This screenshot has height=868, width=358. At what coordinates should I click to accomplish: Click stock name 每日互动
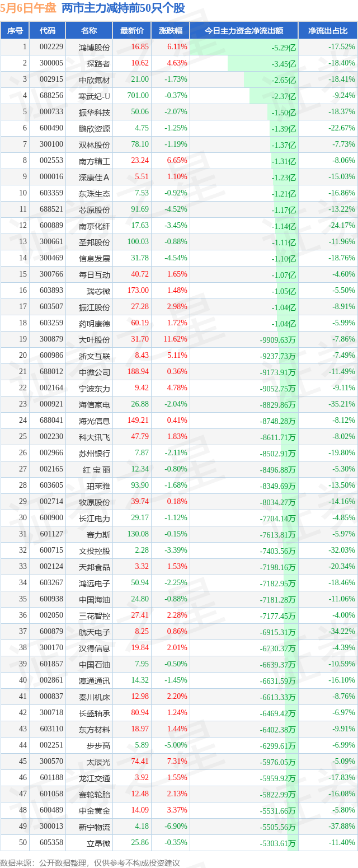[95, 274]
